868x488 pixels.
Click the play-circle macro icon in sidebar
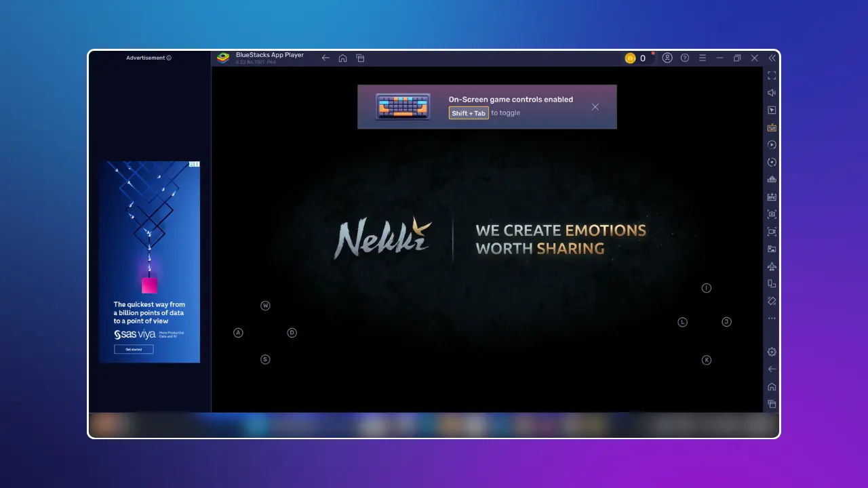[x=772, y=145]
